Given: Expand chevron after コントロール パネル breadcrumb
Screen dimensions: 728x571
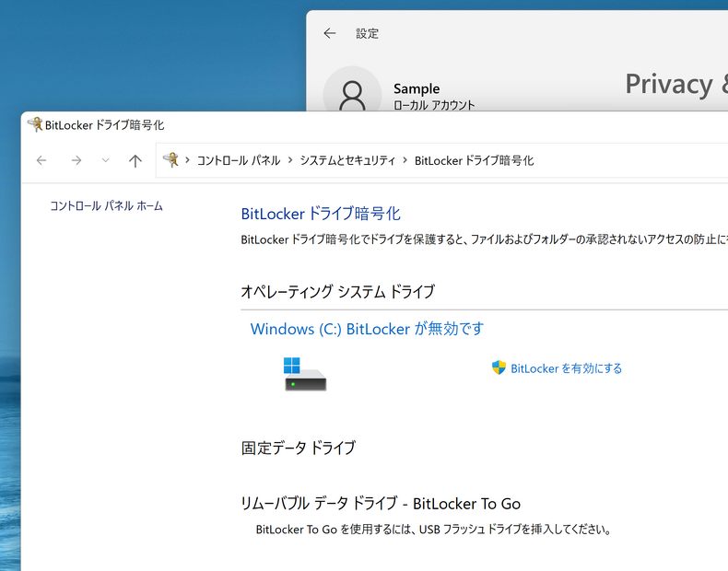Looking at the screenshot, I should click(290, 160).
